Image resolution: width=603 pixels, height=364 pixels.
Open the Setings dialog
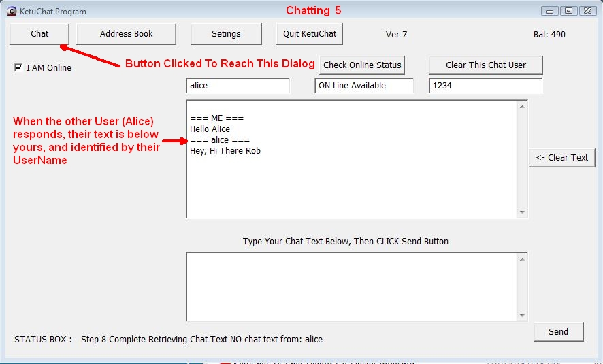click(x=226, y=34)
